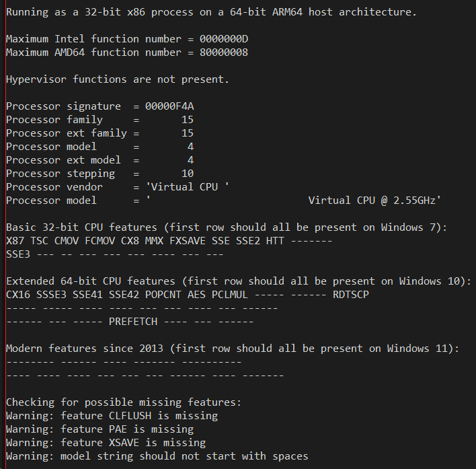The width and height of the screenshot is (476, 469).
Task: Click the 'Processor stepping' value 10
Action: tap(188, 173)
